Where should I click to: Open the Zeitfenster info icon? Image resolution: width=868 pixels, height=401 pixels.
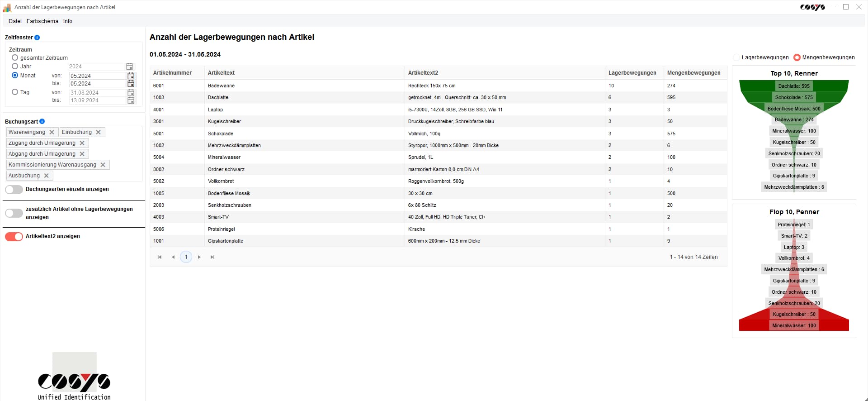tap(37, 38)
